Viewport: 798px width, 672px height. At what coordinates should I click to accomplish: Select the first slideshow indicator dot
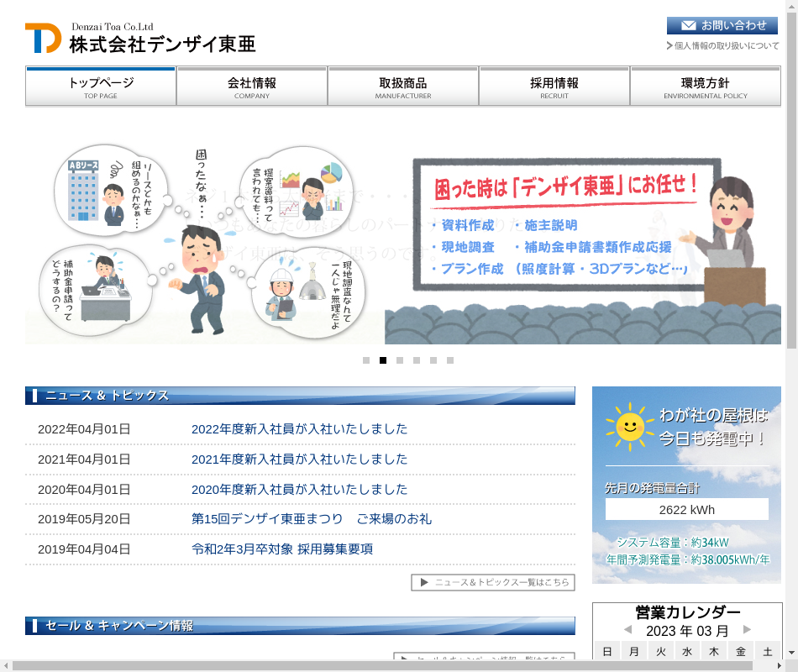click(366, 360)
